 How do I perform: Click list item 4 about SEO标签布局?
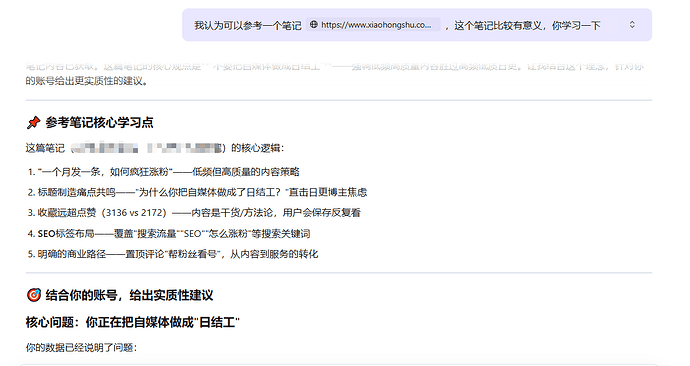[x=169, y=234]
